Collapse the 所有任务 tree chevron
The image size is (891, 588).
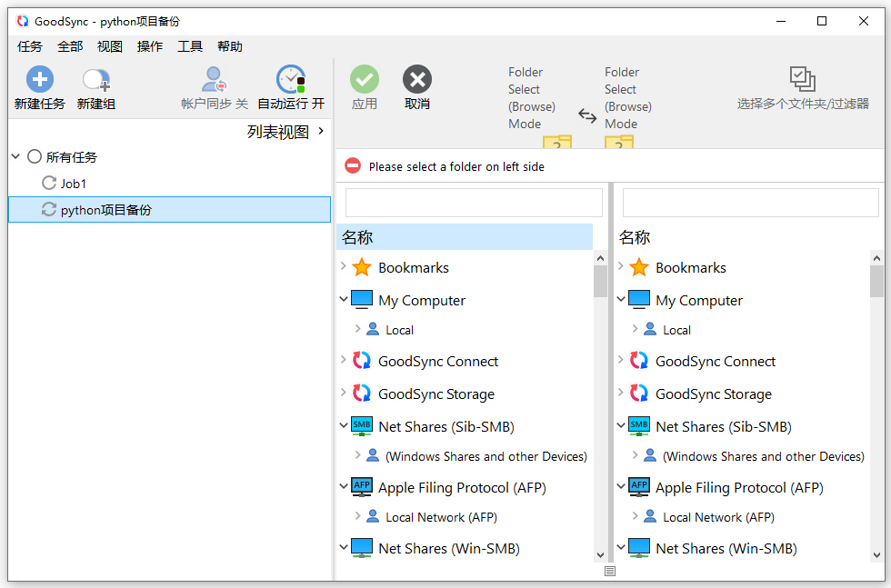coord(16,156)
